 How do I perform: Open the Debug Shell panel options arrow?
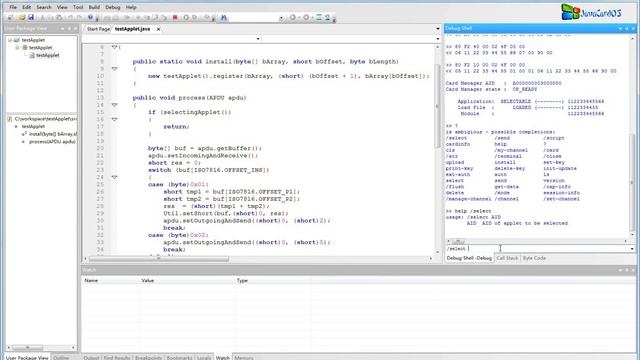pyautogui.click(x=620, y=28)
